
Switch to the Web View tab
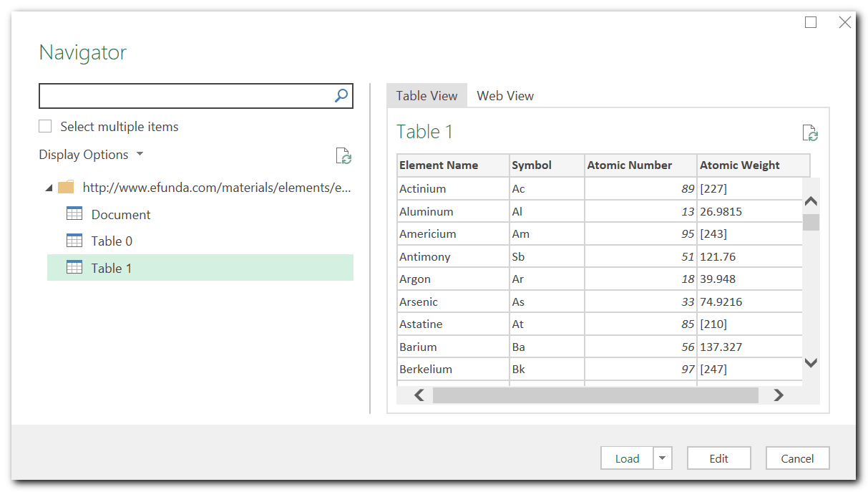click(x=504, y=95)
